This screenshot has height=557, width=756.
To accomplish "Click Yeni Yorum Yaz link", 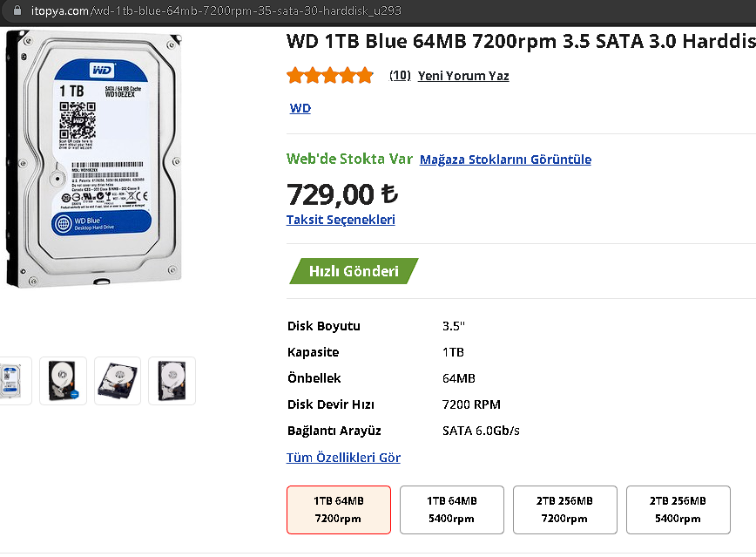I will [463, 76].
